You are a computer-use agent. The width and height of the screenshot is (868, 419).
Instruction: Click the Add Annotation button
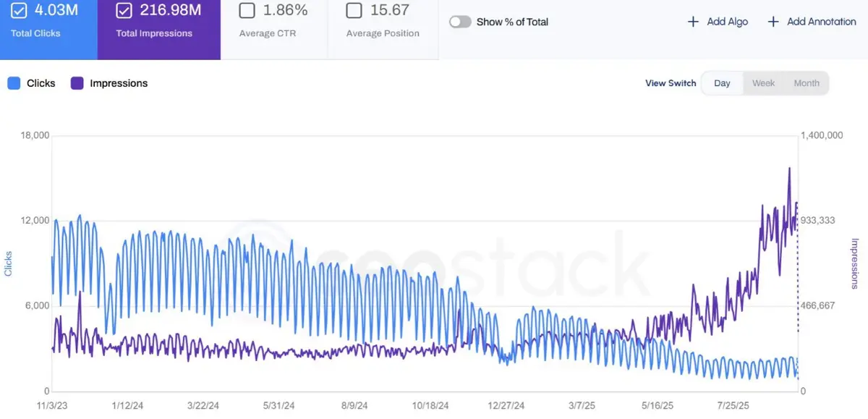pyautogui.click(x=812, y=22)
